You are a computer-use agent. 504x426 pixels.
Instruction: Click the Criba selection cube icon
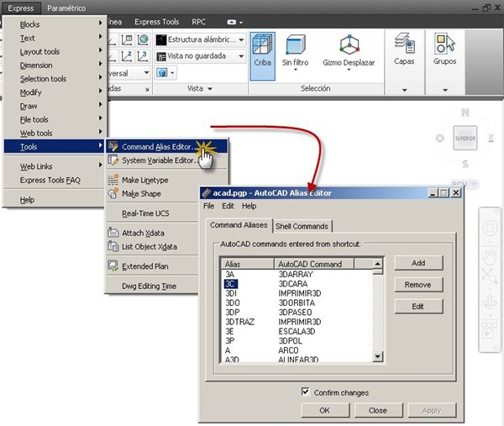262,45
